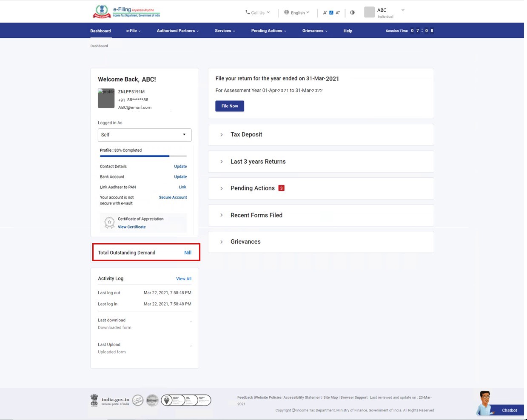
Task: Open the Chatbot assistant
Action: [499, 404]
